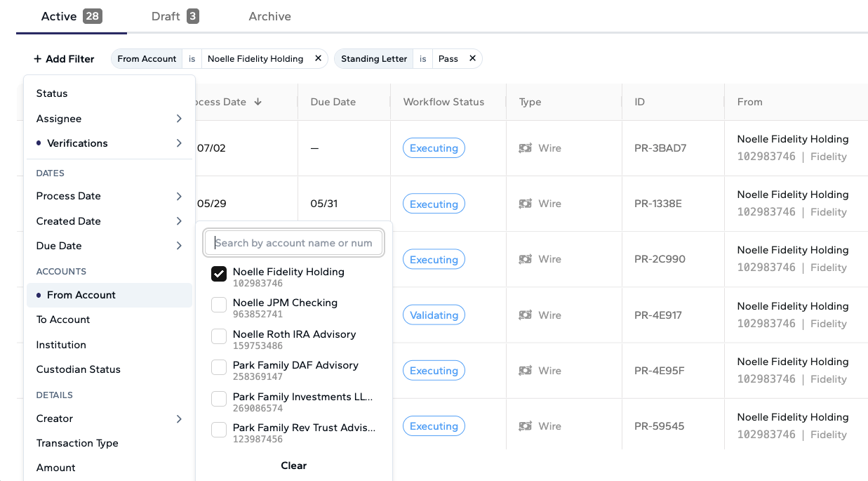Check the Park Family DAF Advisory account
The image size is (868, 481).
coord(219,367)
